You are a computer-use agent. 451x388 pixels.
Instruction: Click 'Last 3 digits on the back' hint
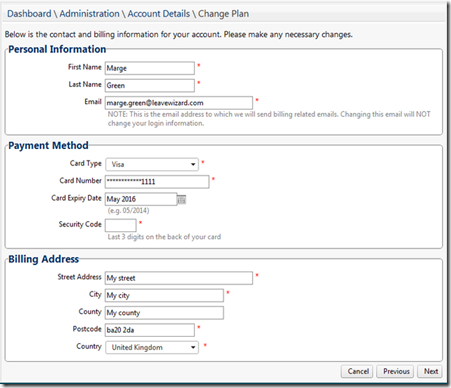click(x=164, y=237)
